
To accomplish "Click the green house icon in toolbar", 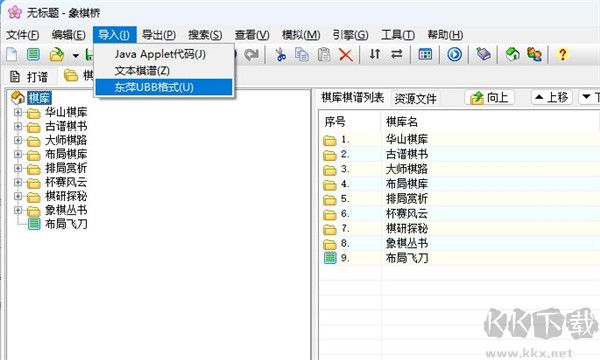I will pos(513,54).
